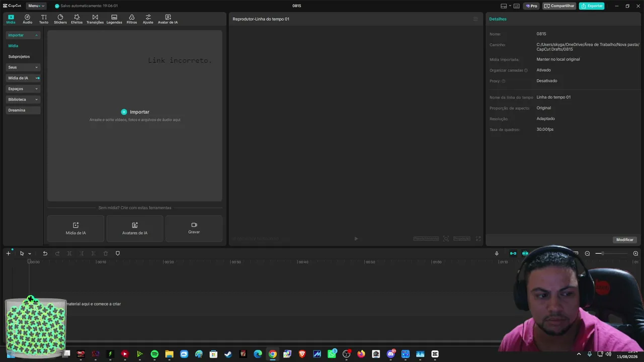644x362 pixels.
Task: Click the 00:20 timeline ruler mark
Action: point(169,262)
